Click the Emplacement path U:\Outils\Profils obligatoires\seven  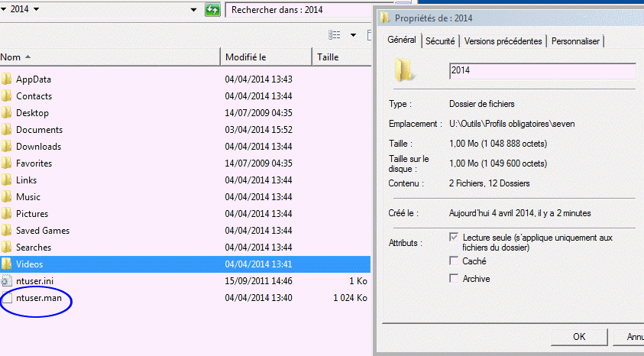[512, 124]
